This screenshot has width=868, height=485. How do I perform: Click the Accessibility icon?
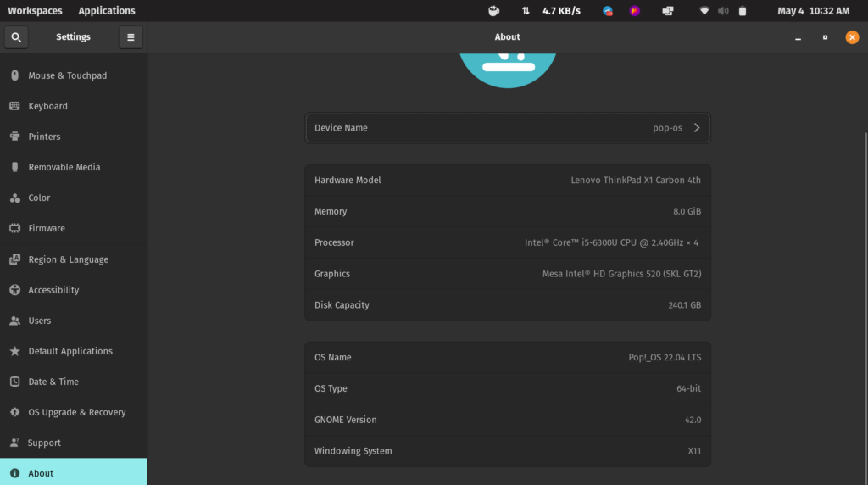pos(15,290)
